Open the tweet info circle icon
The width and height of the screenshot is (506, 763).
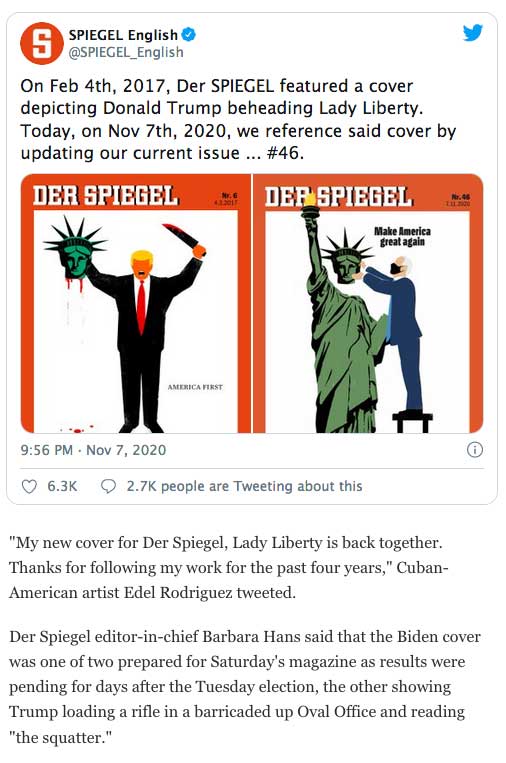(x=475, y=450)
